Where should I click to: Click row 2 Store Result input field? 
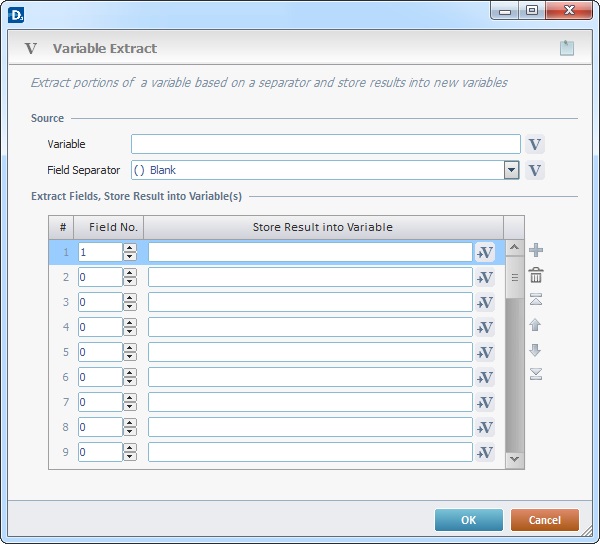pyautogui.click(x=310, y=277)
